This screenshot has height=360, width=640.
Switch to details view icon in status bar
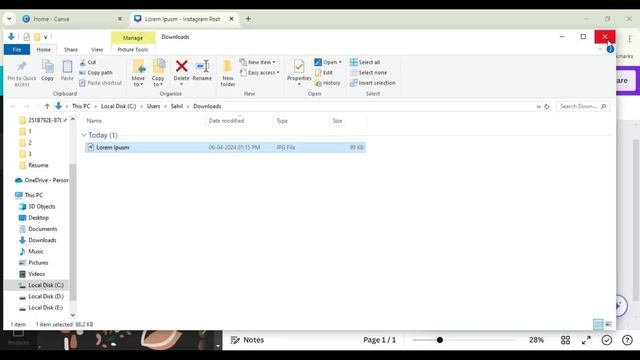598,324
